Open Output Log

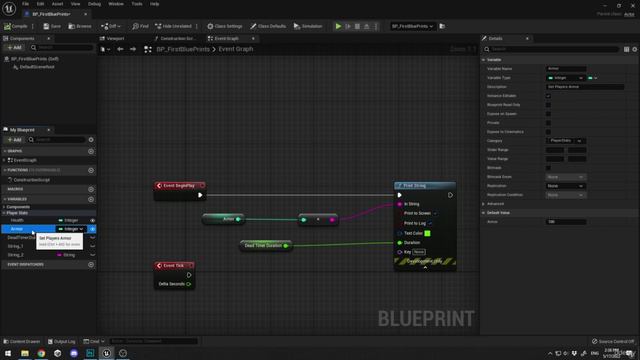click(62, 341)
